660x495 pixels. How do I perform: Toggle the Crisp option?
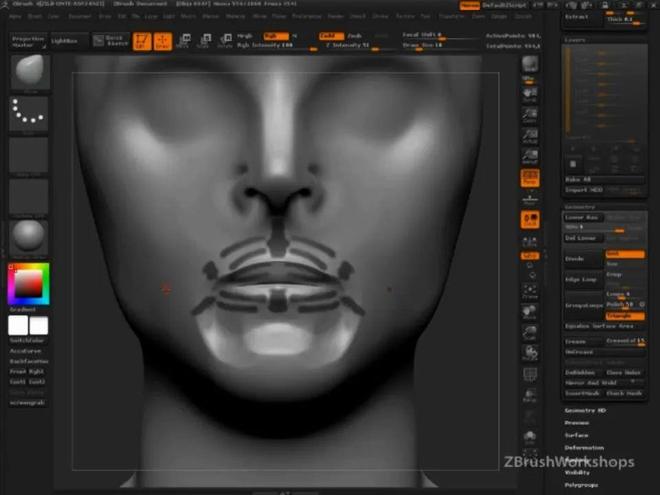(x=625, y=274)
